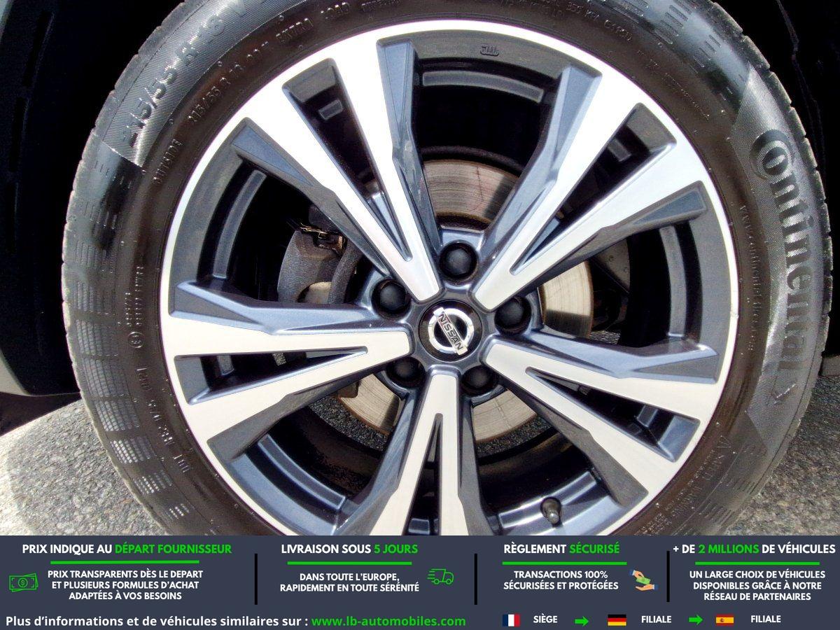The image size is (840, 630).
Task: Click the green arrow after SIÈGE
Action: coord(582,620)
